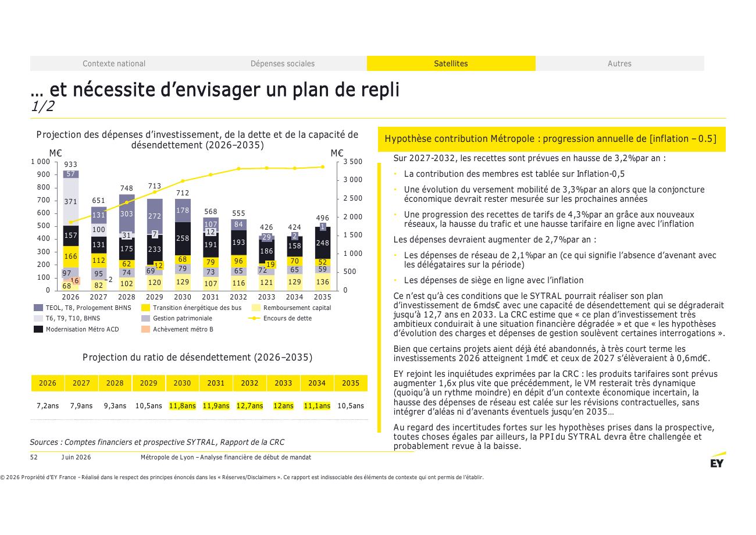Click the chart title "Projection des dépenses d'investissement"
The image size is (756, 535).
pyautogui.click(x=197, y=140)
